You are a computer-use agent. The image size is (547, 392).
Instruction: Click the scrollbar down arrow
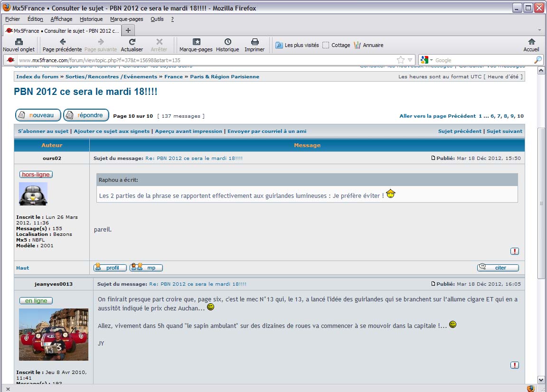tap(541, 380)
